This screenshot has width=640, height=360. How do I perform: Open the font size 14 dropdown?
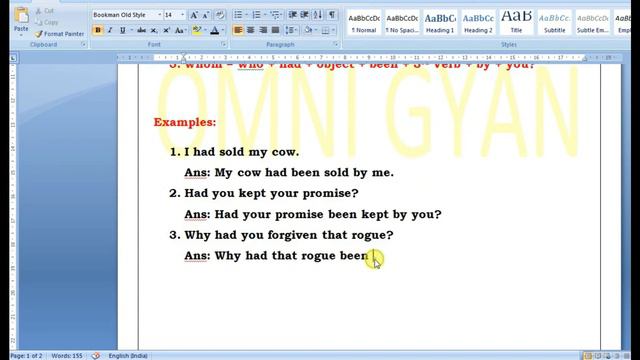182,15
